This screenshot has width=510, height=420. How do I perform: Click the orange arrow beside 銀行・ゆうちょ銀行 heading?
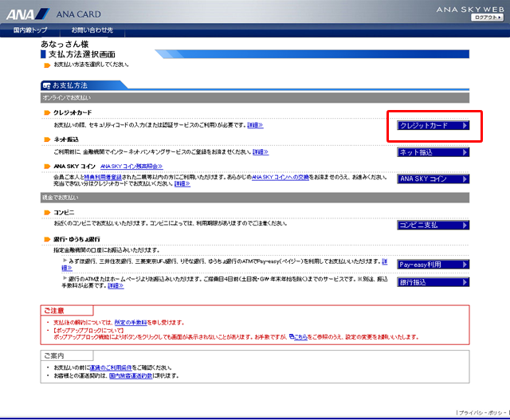(47, 239)
